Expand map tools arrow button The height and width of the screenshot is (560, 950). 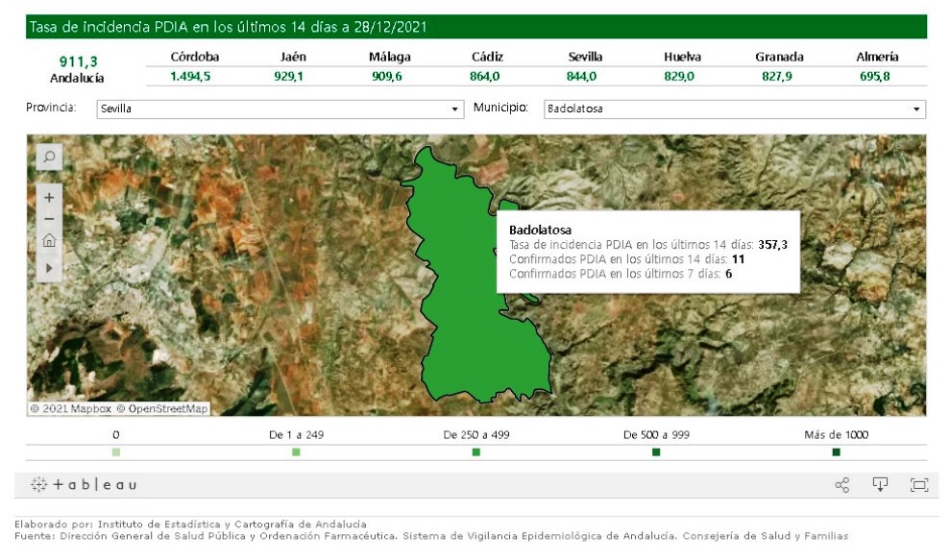[x=49, y=267]
